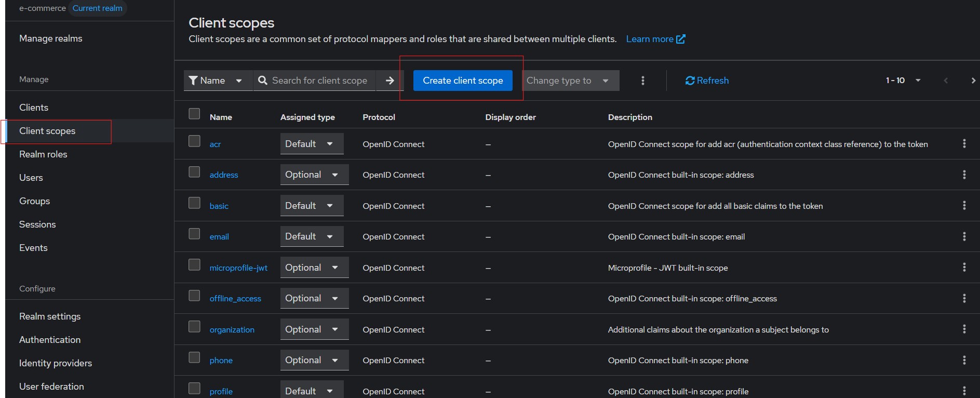
Task: Open toolbar kebab menu beside Change type to
Action: 642,81
